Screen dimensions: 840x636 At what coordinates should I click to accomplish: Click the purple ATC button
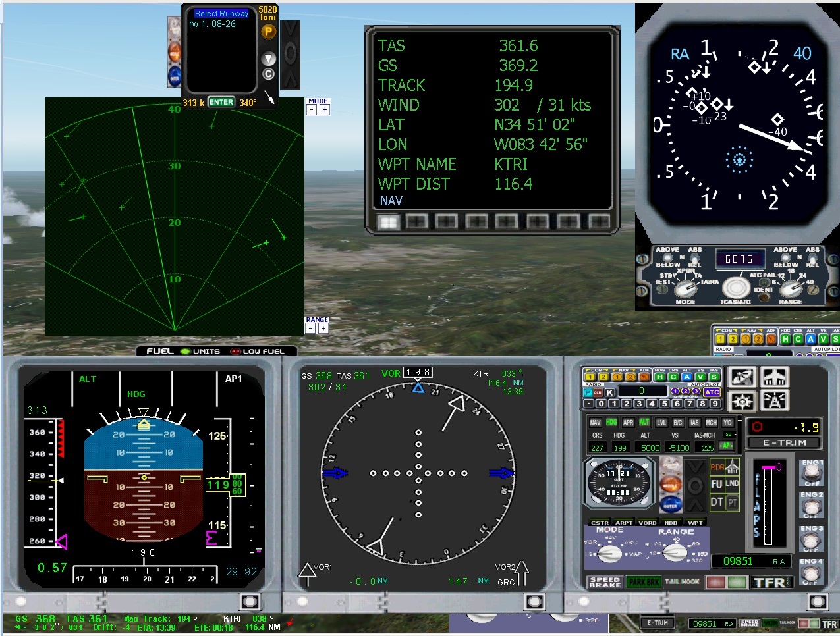tap(712, 392)
